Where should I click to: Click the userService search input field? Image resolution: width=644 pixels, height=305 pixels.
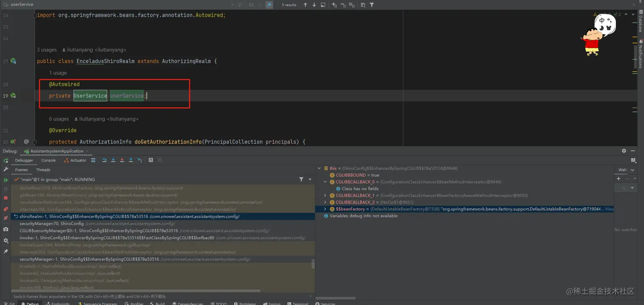(x=119, y=4)
